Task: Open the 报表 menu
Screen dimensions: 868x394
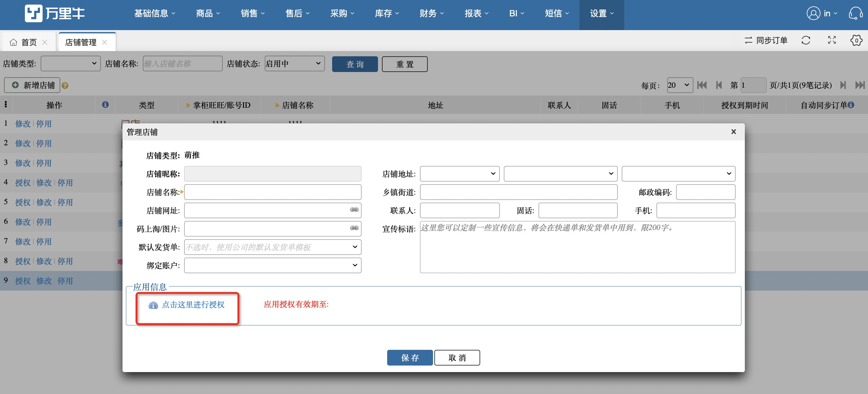Action: (477, 13)
